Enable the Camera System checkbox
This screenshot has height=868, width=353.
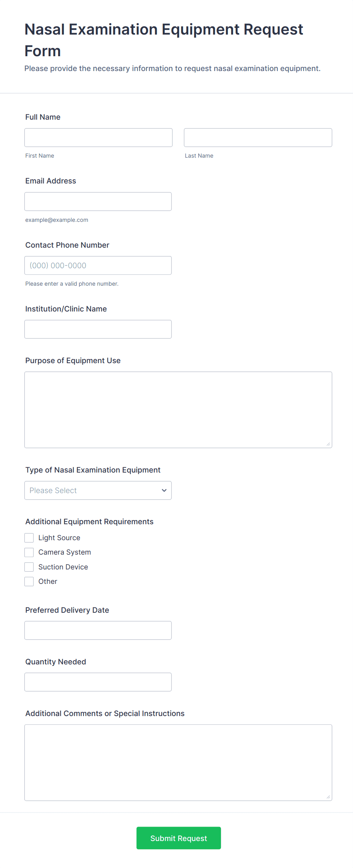tap(29, 552)
